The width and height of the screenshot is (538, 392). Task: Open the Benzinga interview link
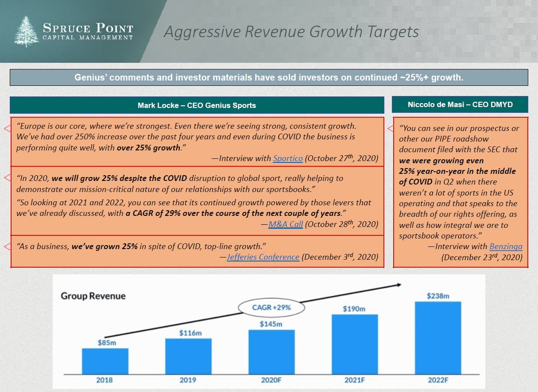pyautogui.click(x=506, y=246)
